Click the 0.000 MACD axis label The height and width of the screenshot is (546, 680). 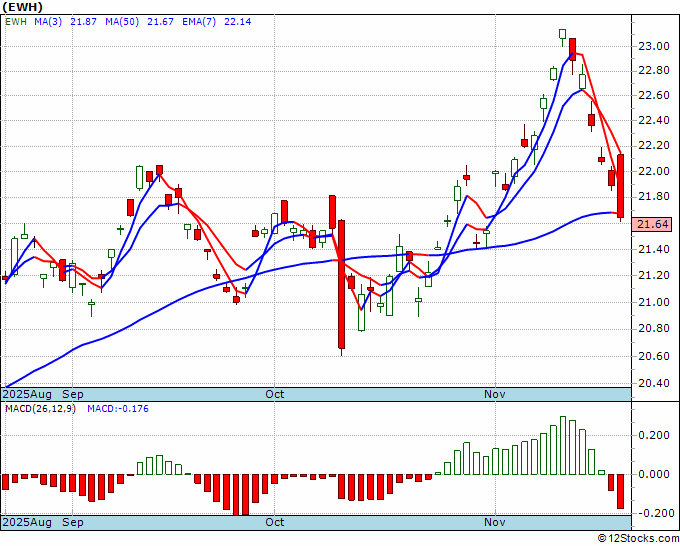(x=654, y=474)
